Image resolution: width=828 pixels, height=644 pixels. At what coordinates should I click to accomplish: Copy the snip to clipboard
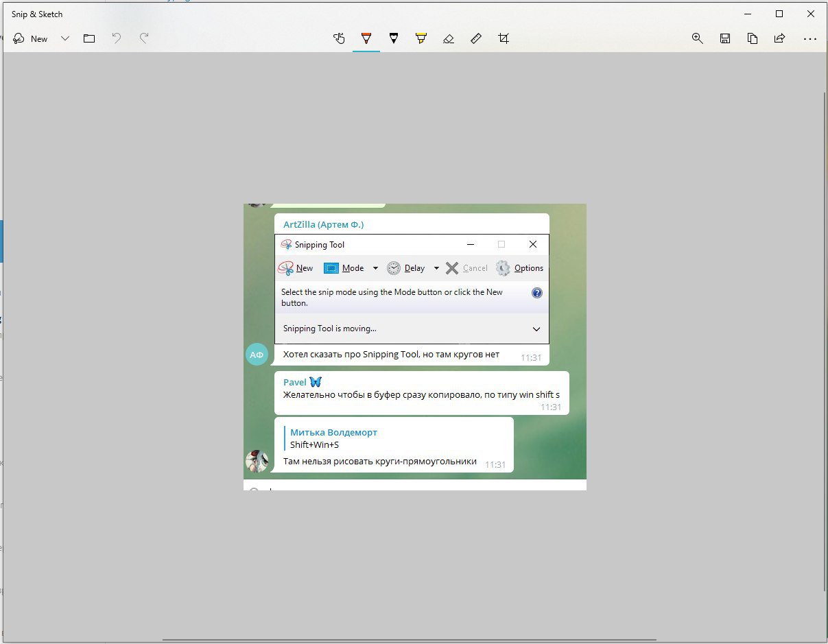[753, 38]
